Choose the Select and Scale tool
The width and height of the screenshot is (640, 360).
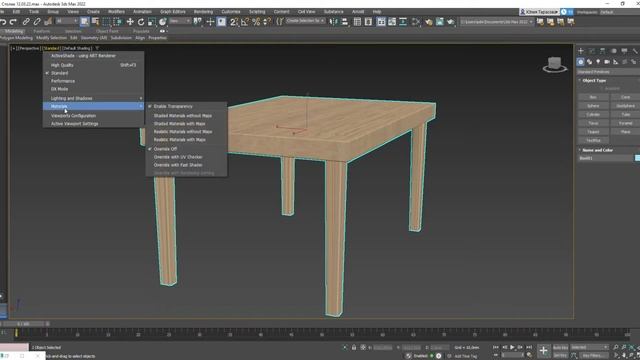coord(151,22)
